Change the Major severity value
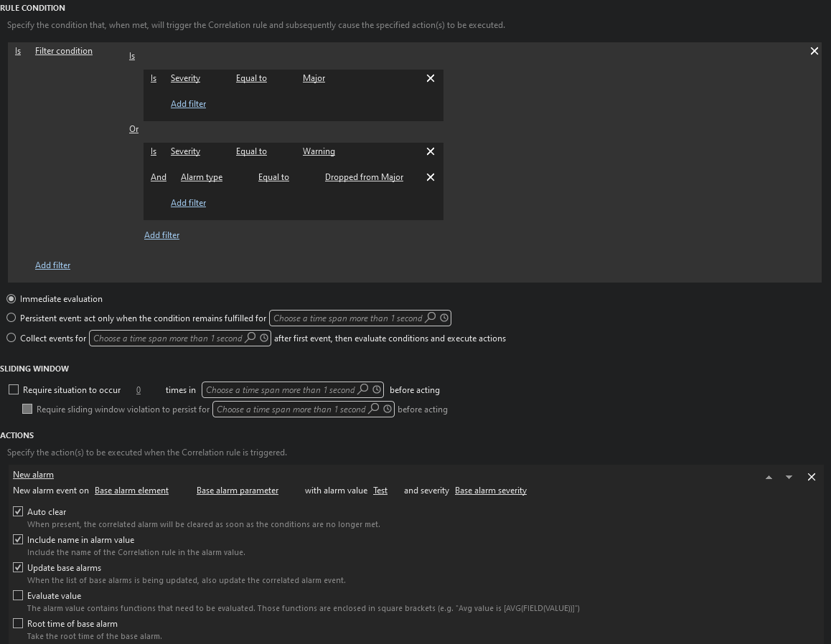This screenshot has width=831, height=644. tap(314, 78)
